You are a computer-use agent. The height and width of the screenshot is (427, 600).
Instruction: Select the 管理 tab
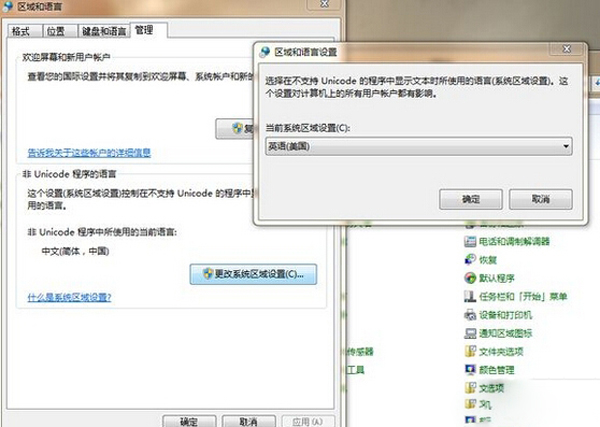148,30
